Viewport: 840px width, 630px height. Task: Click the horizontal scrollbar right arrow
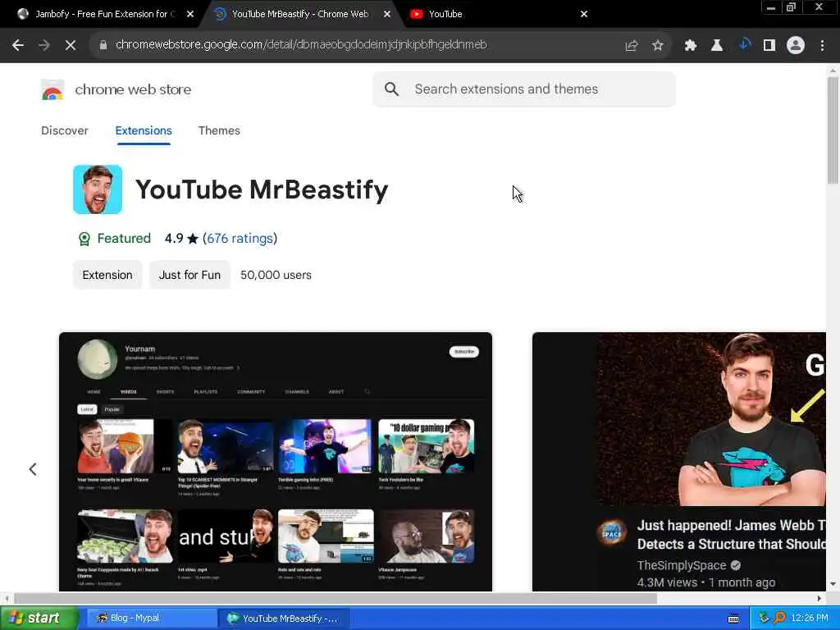pyautogui.click(x=819, y=598)
